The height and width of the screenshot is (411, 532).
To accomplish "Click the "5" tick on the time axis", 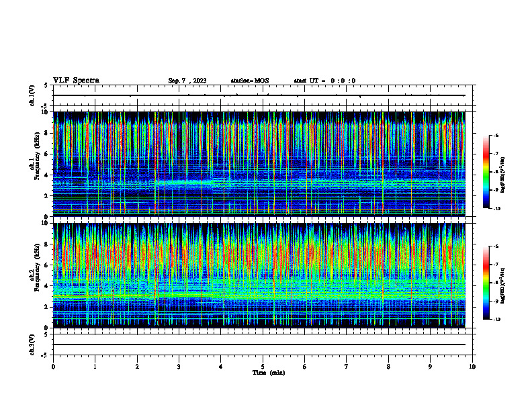I will click(263, 367).
